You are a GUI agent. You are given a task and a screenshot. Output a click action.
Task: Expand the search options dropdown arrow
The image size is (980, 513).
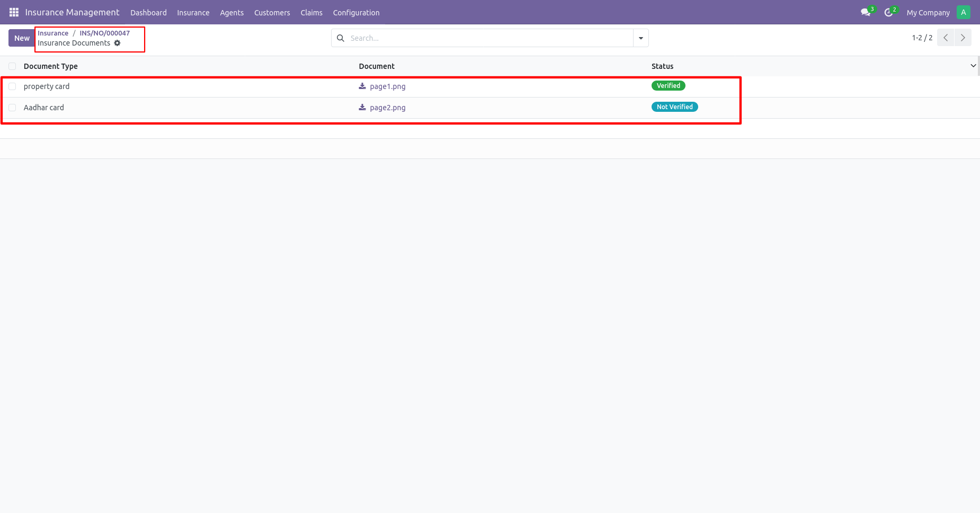tap(641, 38)
